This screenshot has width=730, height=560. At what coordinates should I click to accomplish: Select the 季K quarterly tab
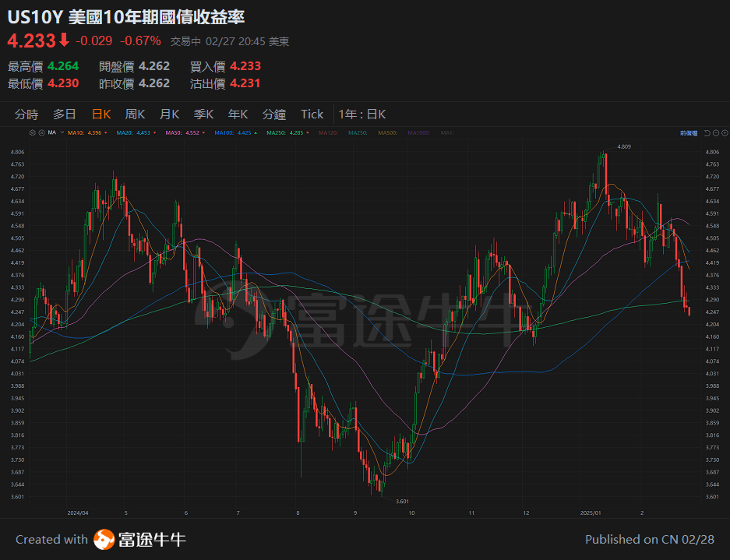coord(203,114)
